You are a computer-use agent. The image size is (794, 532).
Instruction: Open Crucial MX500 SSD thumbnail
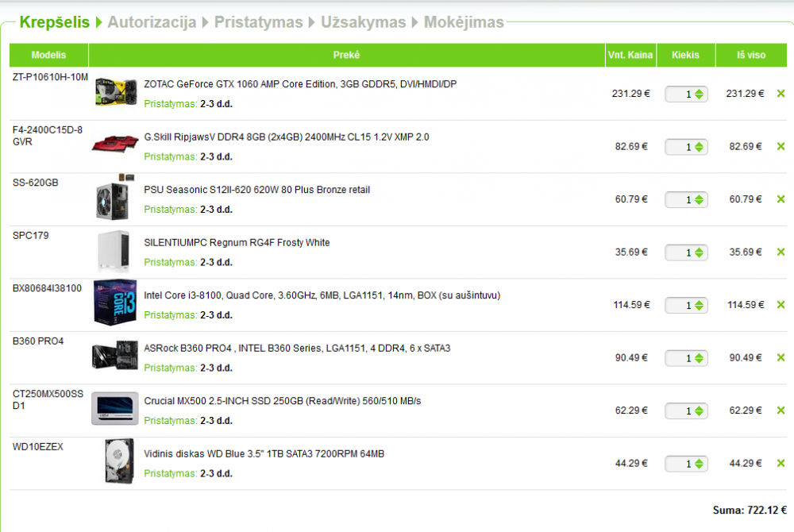point(115,408)
